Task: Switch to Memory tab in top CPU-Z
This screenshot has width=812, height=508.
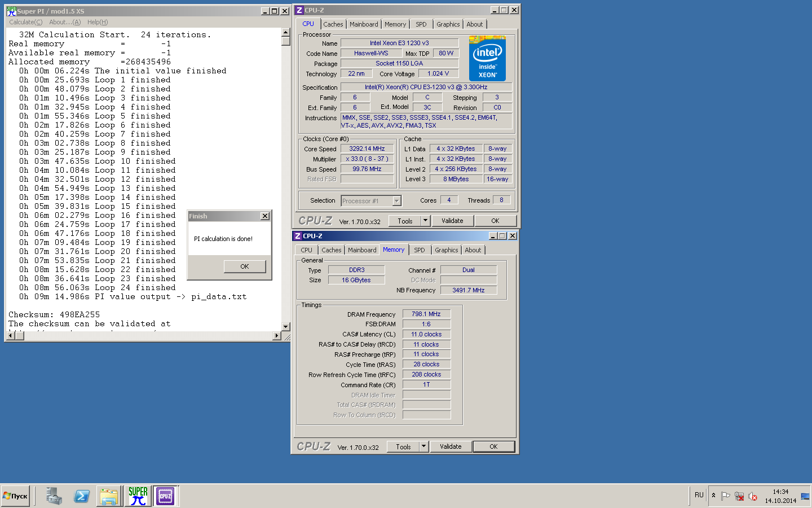Action: click(395, 24)
